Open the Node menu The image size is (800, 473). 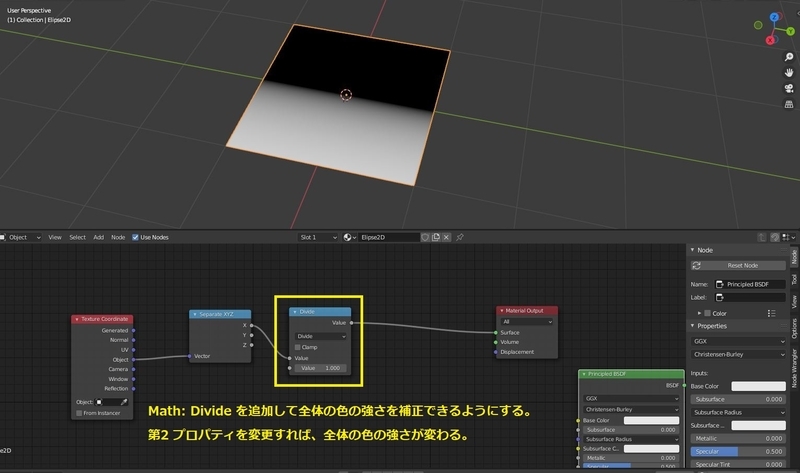pyautogui.click(x=118, y=237)
